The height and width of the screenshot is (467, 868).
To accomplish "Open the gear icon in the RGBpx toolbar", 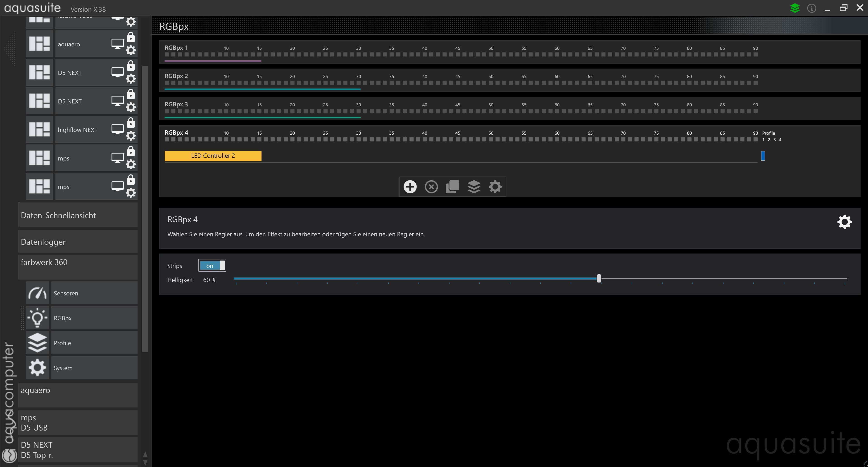I will [x=495, y=187].
